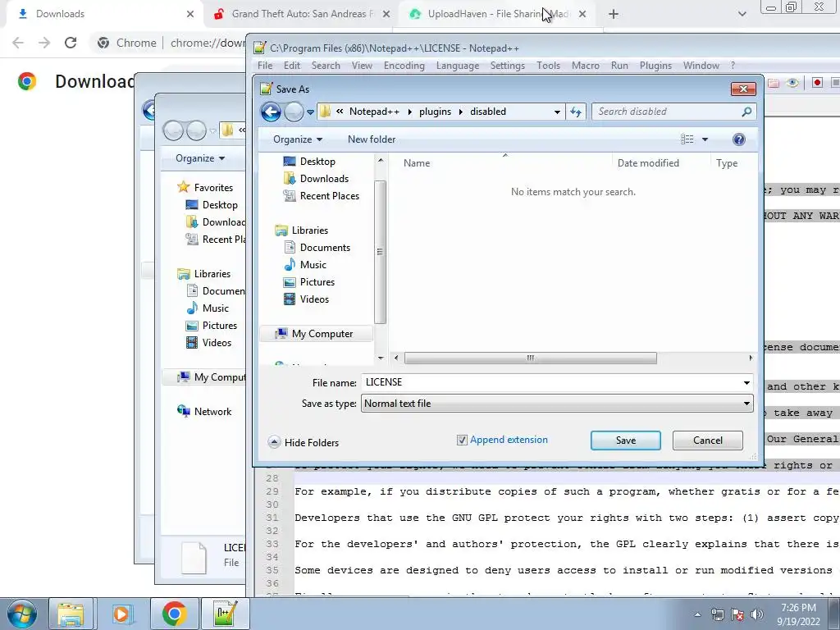Open Windows Media Player from the taskbar
The width and height of the screenshot is (840, 630).
tap(121, 614)
